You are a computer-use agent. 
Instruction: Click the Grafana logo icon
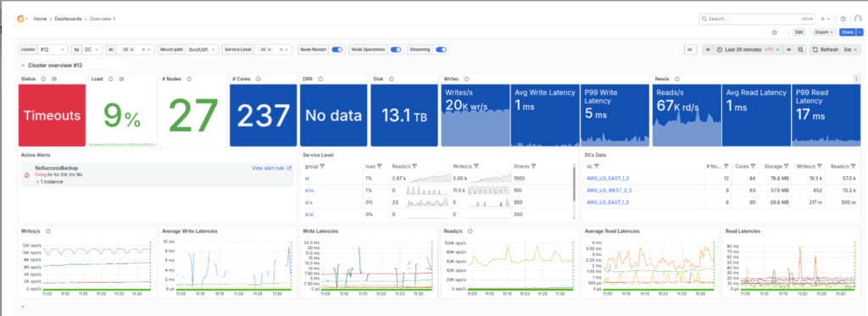coord(20,19)
